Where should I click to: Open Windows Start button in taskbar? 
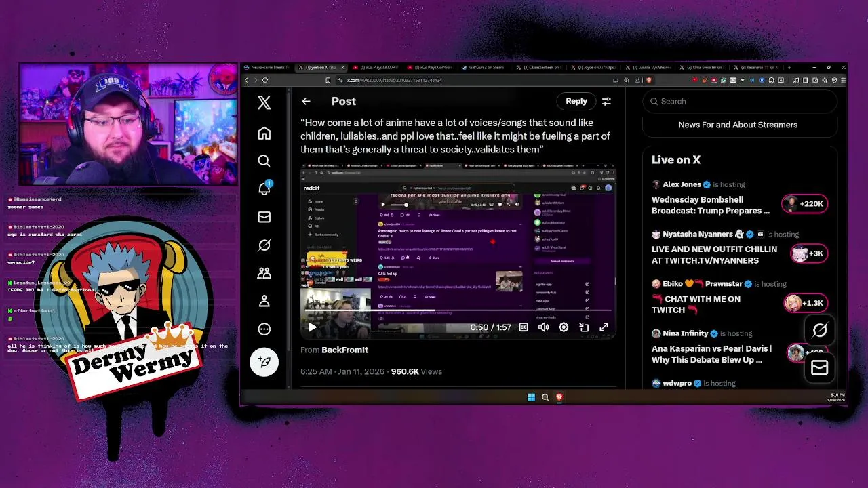[531, 397]
